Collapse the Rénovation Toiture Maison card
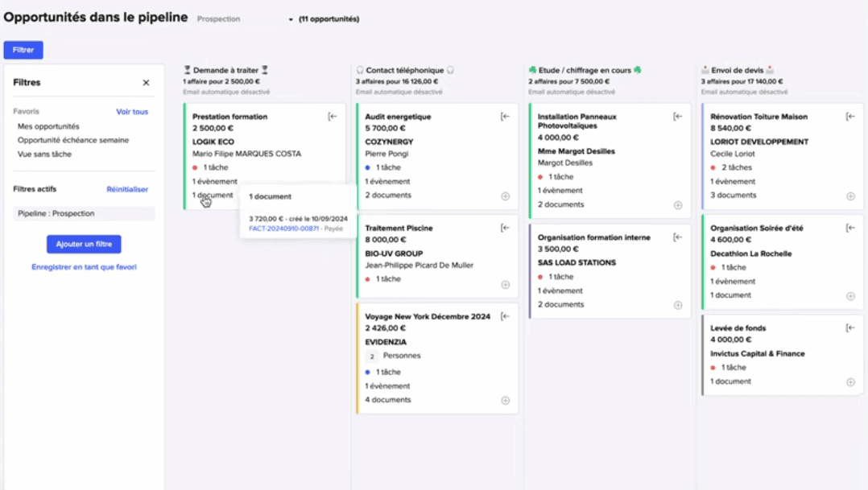The image size is (868, 490). tap(850, 116)
